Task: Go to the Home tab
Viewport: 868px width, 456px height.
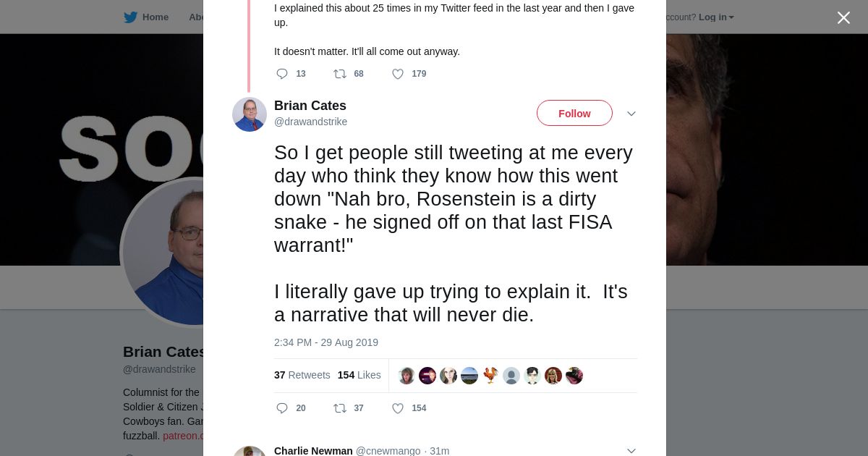Action: pos(155,17)
